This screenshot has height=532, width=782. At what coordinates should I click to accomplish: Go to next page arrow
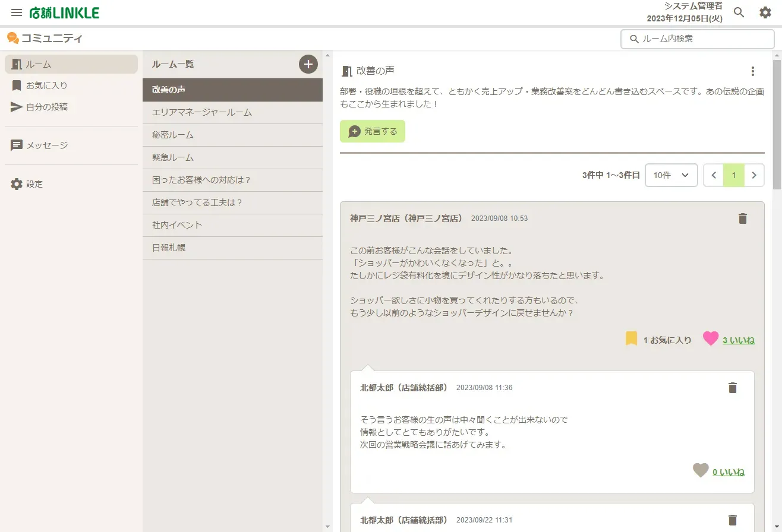coord(754,175)
